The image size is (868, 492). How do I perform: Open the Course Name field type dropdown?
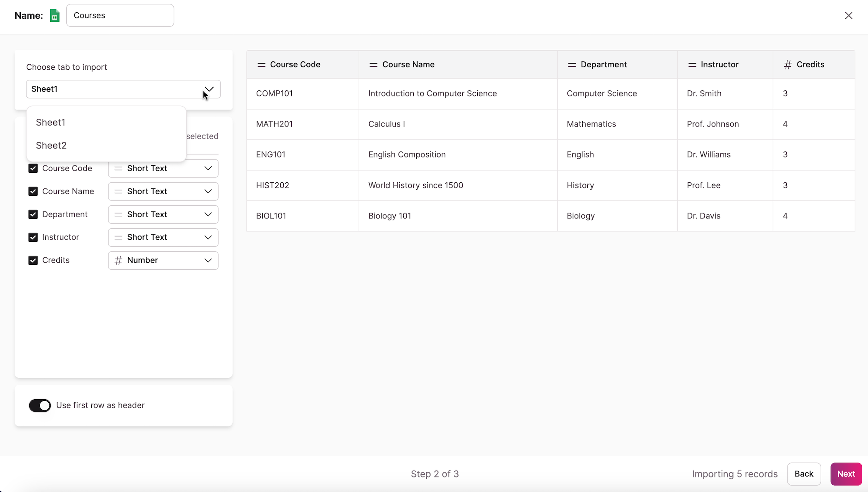click(x=163, y=191)
